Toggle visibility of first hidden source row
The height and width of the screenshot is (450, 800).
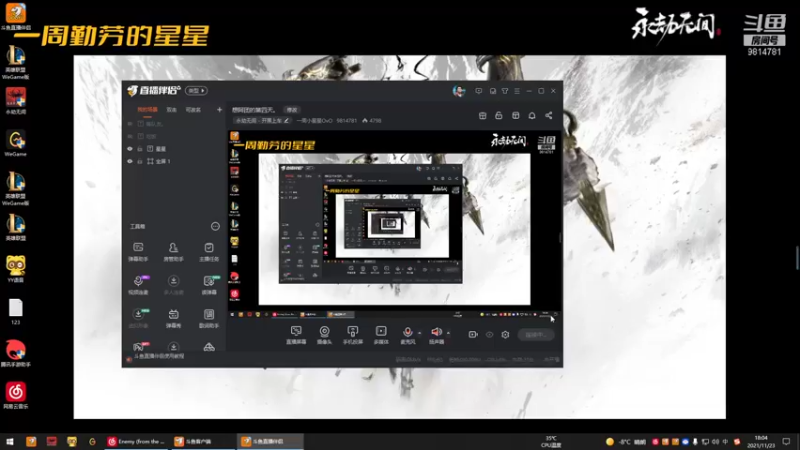click(x=130, y=124)
